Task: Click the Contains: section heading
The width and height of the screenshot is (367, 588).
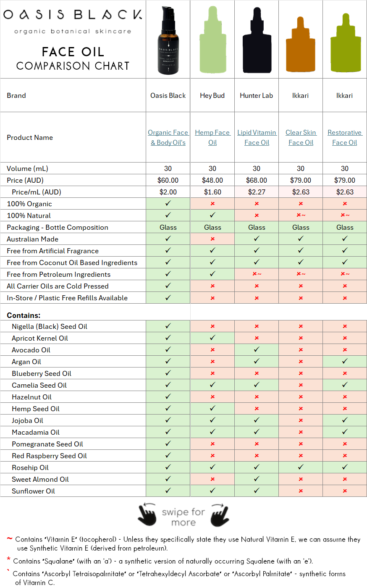Action: coord(24,315)
